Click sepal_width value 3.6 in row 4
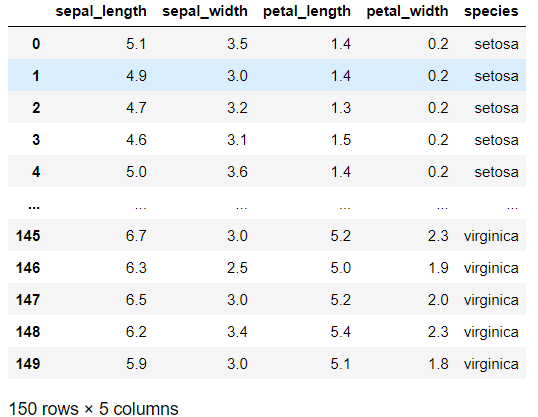Viewport: 538px width, 417px height. [x=237, y=172]
